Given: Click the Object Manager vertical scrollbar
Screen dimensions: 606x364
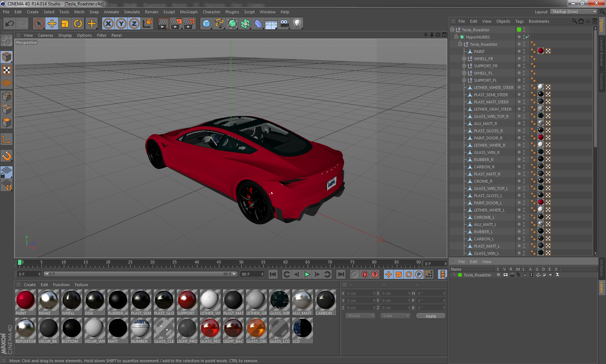Looking at the screenshot, I should 596,89.
